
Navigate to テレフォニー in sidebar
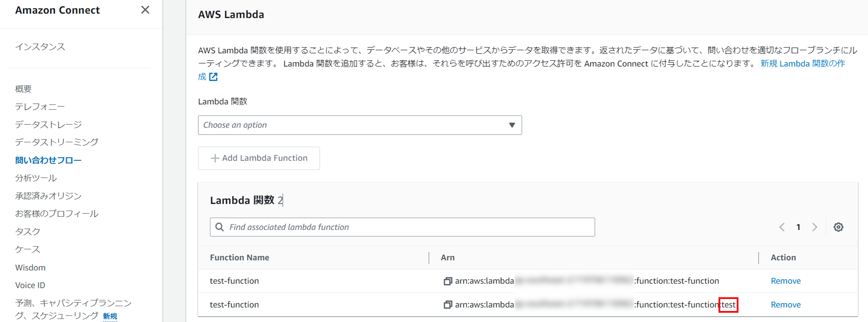(x=40, y=107)
